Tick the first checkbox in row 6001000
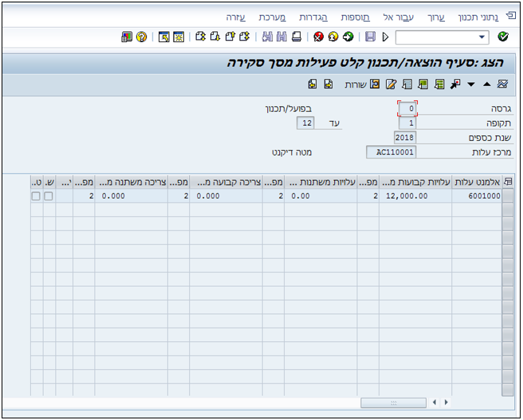The height and width of the screenshot is (420, 523). tap(49, 196)
